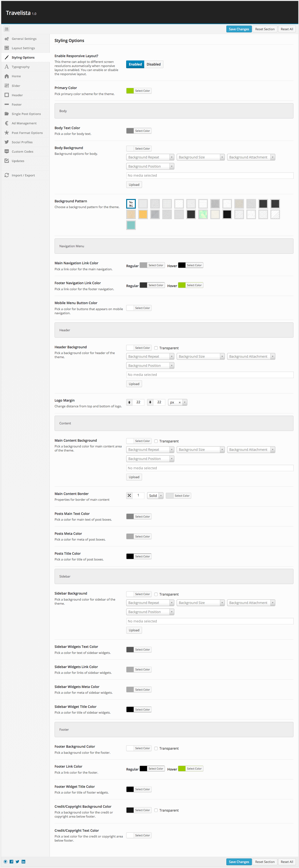Image resolution: width=299 pixels, height=868 pixels.
Task: Click the expand-all-sections icon below the Travelista title
Action: (6, 29)
